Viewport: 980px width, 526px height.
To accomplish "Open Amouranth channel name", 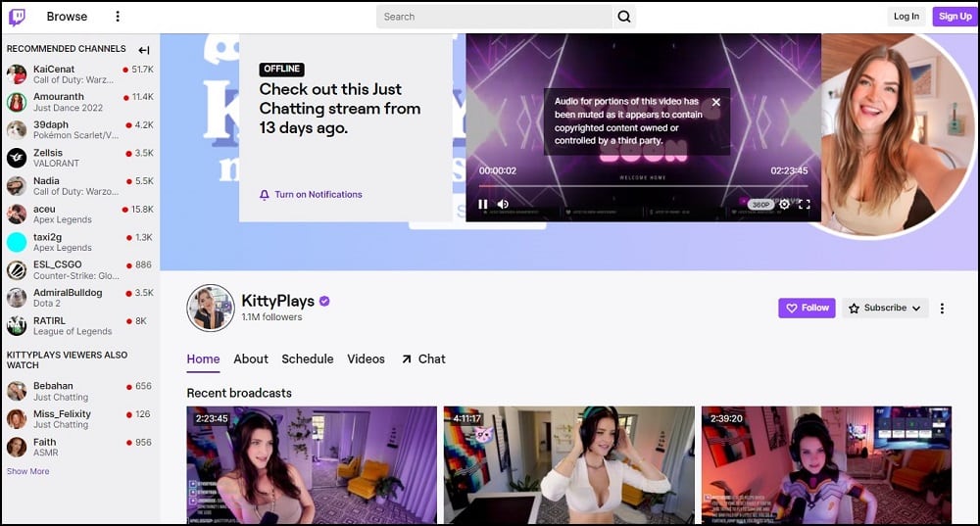I will coord(59,97).
